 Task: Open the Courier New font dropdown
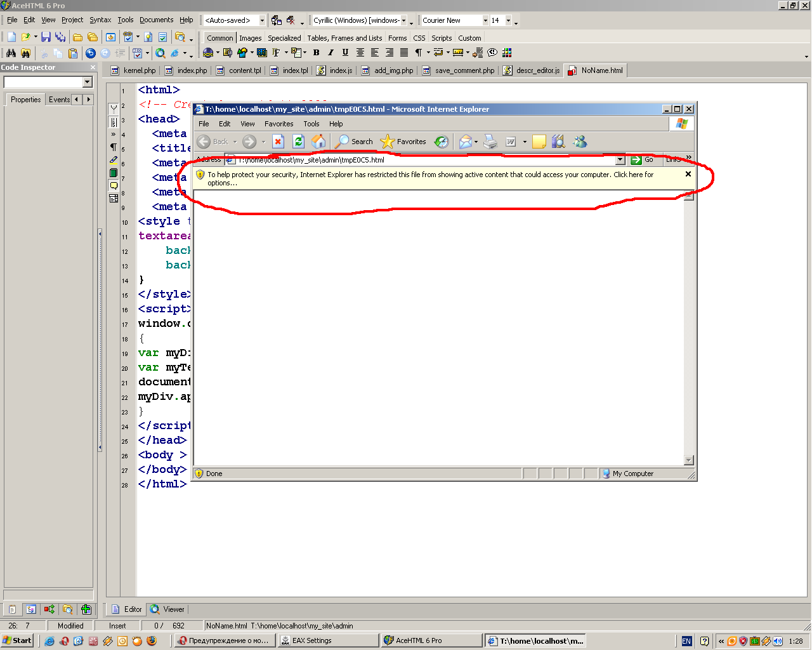485,20
